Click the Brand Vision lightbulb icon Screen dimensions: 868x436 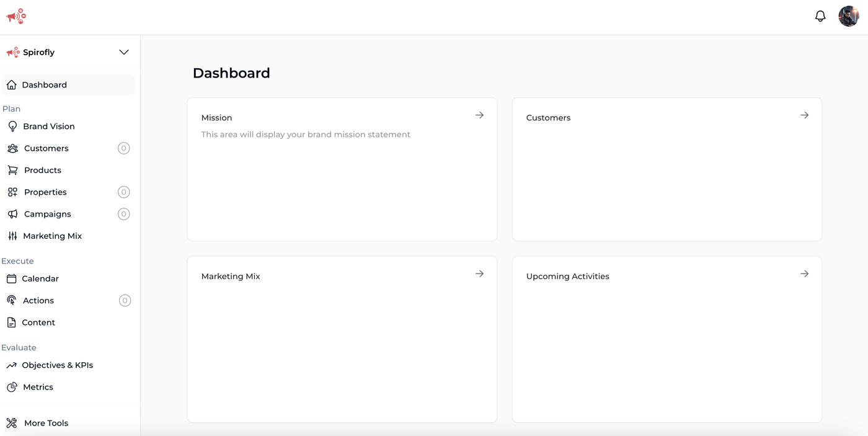(12, 127)
